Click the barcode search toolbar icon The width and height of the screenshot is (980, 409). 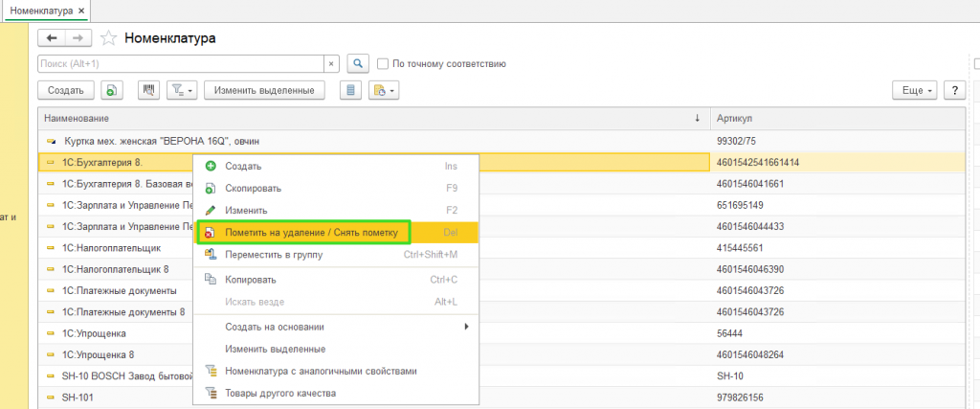[x=148, y=91]
